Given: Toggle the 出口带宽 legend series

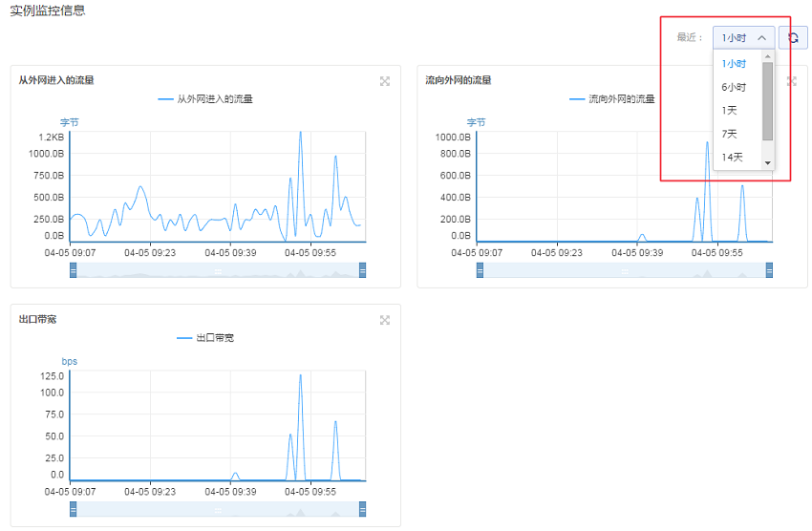Looking at the screenshot, I should (x=205, y=338).
